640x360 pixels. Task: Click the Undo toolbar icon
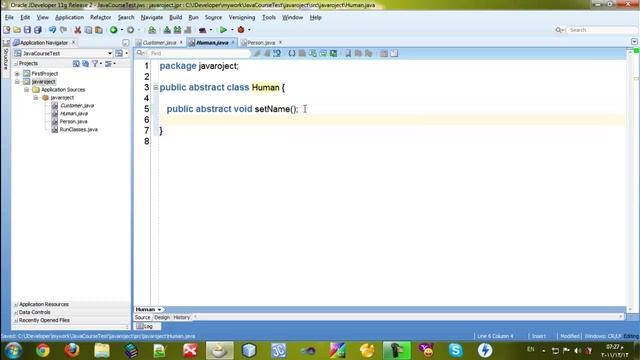click(x=52, y=30)
